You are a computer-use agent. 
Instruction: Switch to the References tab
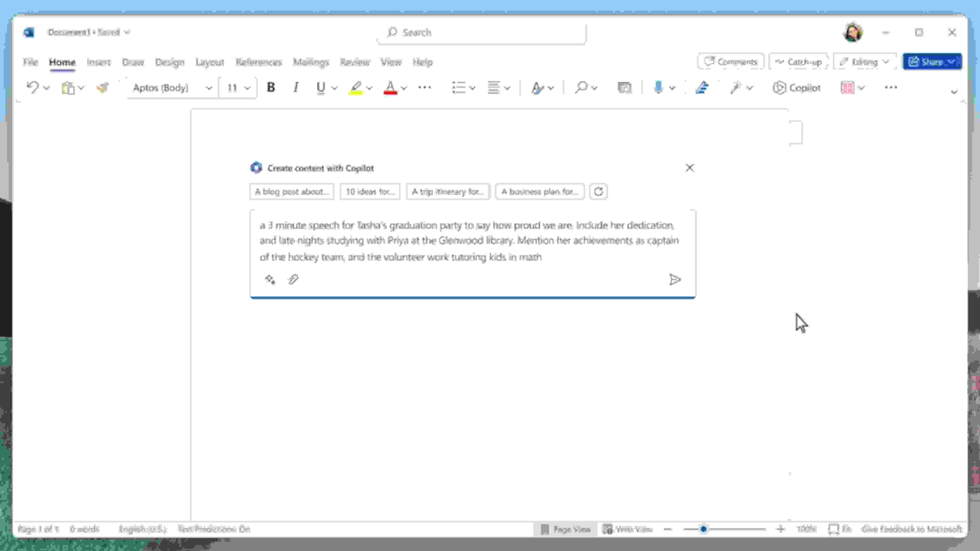click(259, 62)
